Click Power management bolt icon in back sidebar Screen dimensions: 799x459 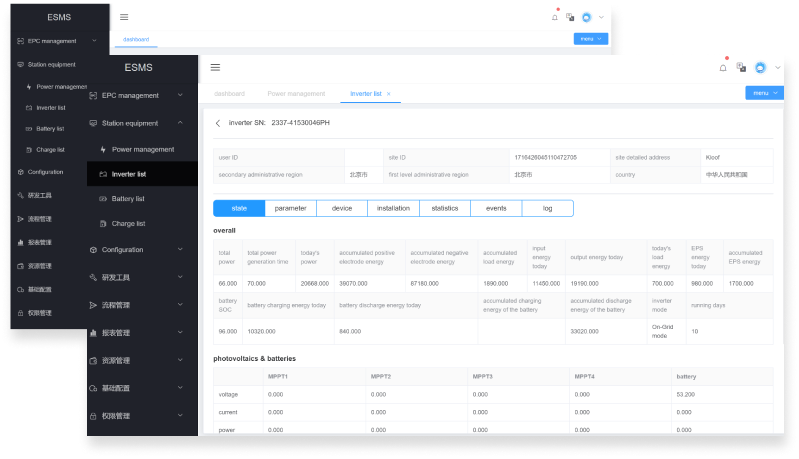tap(29, 87)
